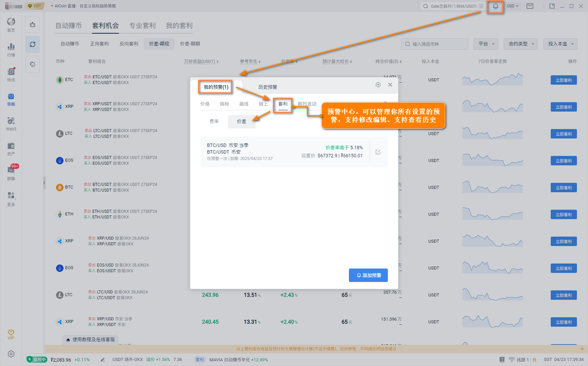Open XRP 币安 7-day spread trend chart

point(493,321)
